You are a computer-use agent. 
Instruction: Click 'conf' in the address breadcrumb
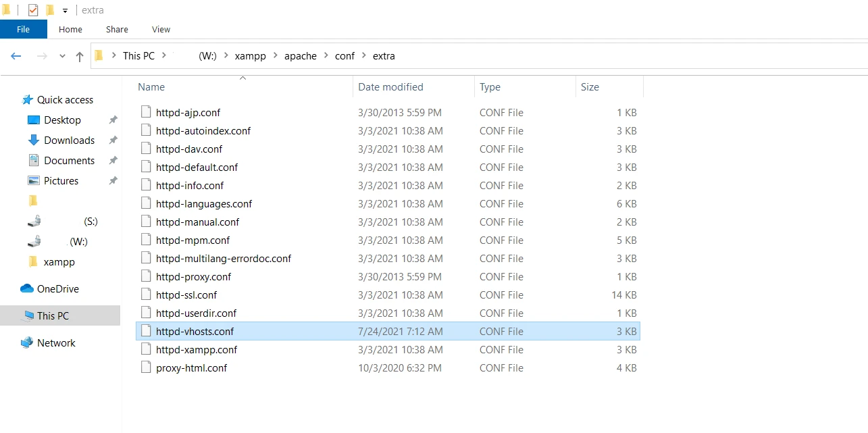[344, 56]
